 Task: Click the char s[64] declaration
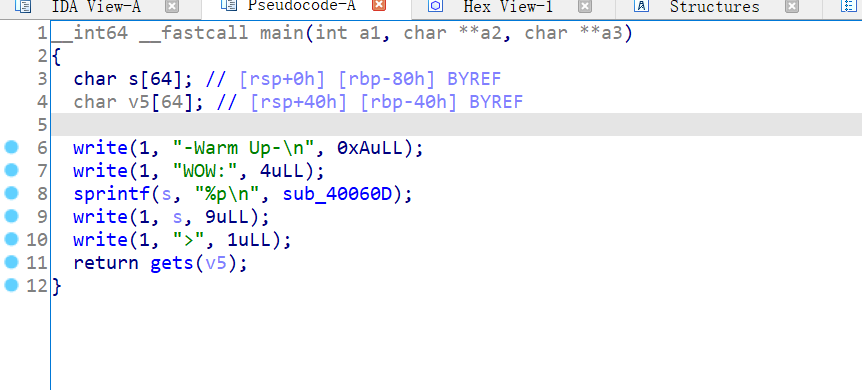click(x=133, y=79)
